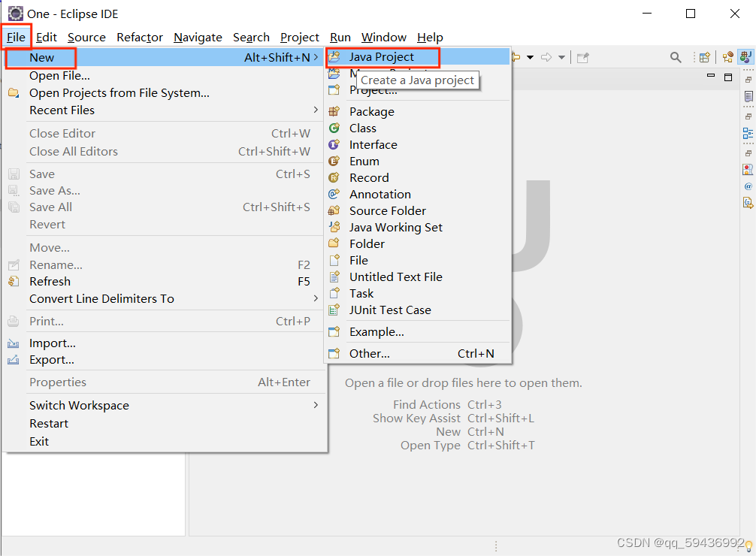Switch to the Java perspective icon
Viewport: 756px width, 556px height.
pyautogui.click(x=745, y=57)
